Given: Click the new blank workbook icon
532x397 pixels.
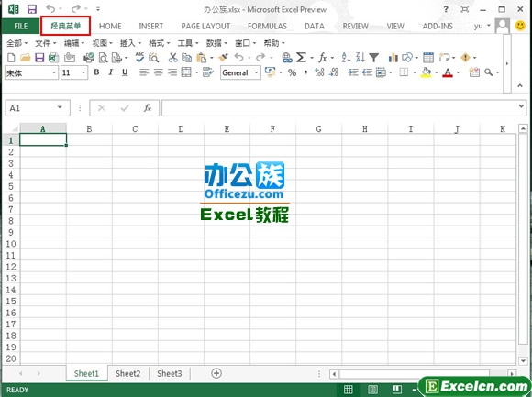Looking at the screenshot, I should tap(11, 58).
